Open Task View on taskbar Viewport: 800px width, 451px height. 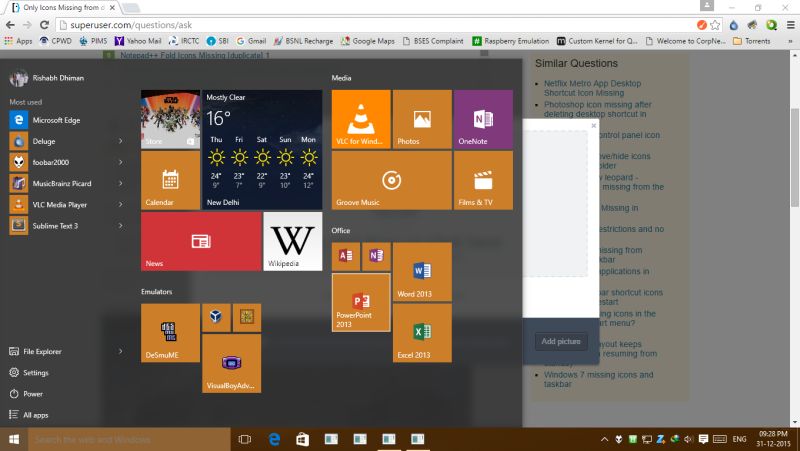[245, 439]
